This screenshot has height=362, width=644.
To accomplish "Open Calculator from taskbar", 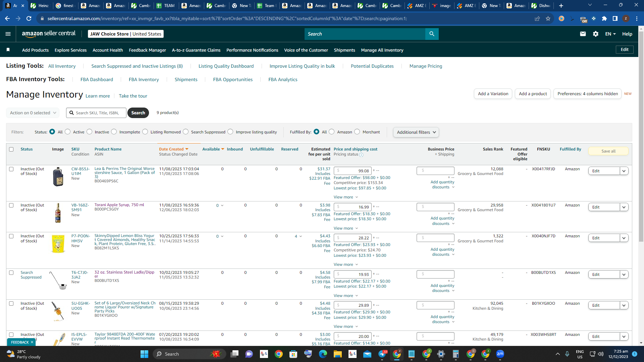I will tap(455, 354).
